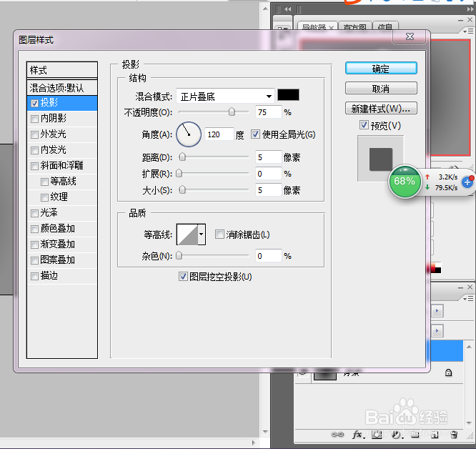Viewport: 476px width, 449px height.
Task: Toggle the 预览 preview checkbox
Action: click(x=364, y=125)
